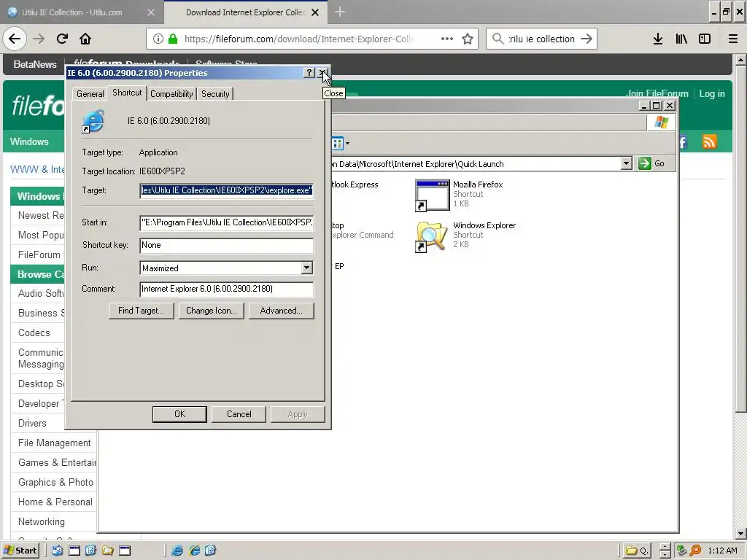This screenshot has width=747, height=560.
Task: Confirm the dialog with OK
Action: pos(179,414)
